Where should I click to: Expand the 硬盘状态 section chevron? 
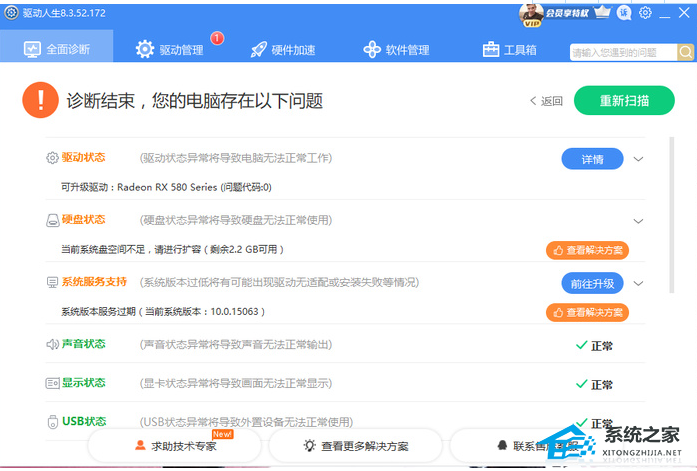coord(639,221)
